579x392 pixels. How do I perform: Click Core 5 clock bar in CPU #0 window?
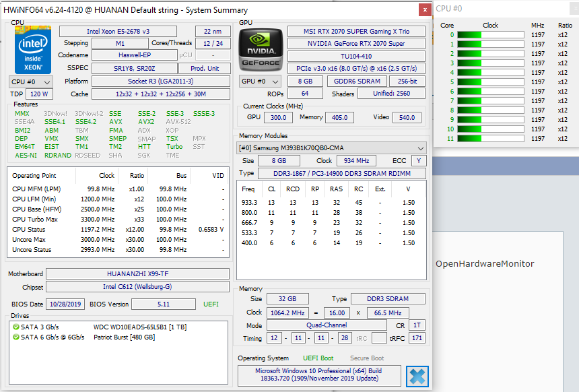[x=491, y=81]
